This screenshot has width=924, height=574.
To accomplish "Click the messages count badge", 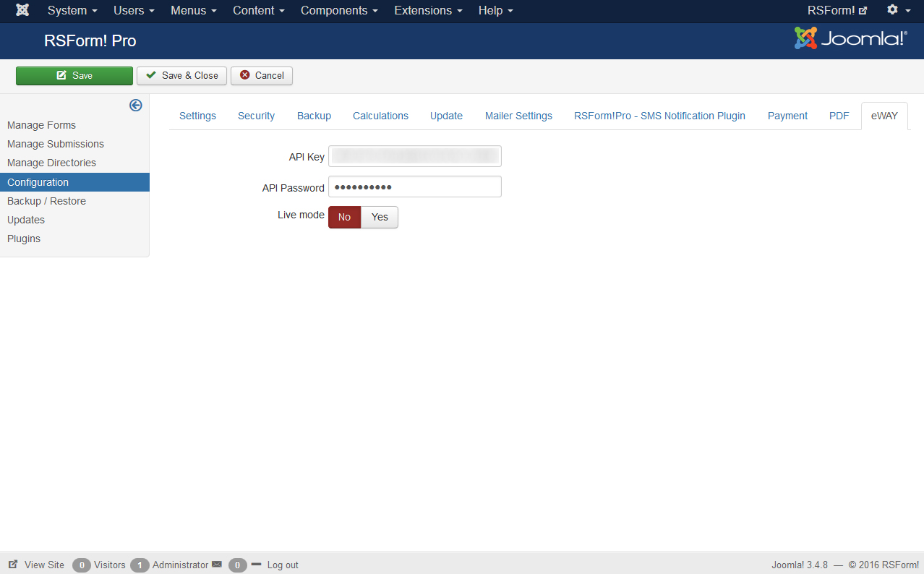I will [238, 565].
